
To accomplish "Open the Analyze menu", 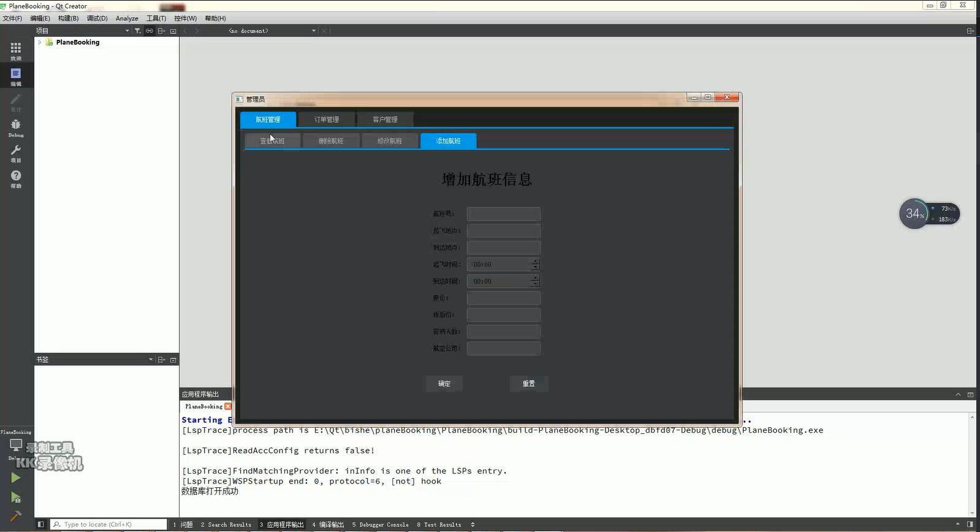I will [127, 18].
